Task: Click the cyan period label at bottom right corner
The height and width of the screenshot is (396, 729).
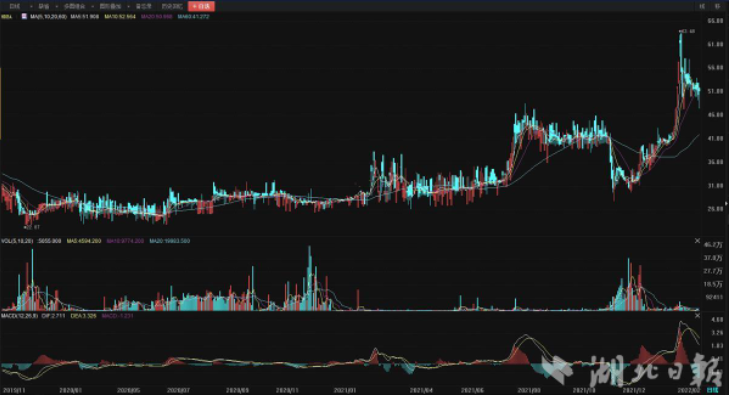Action: (712, 390)
